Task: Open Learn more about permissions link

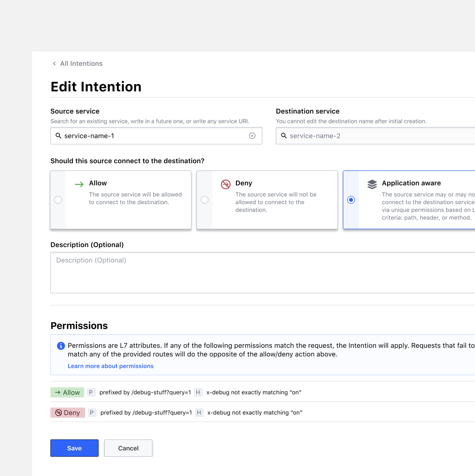Action: [x=110, y=366]
